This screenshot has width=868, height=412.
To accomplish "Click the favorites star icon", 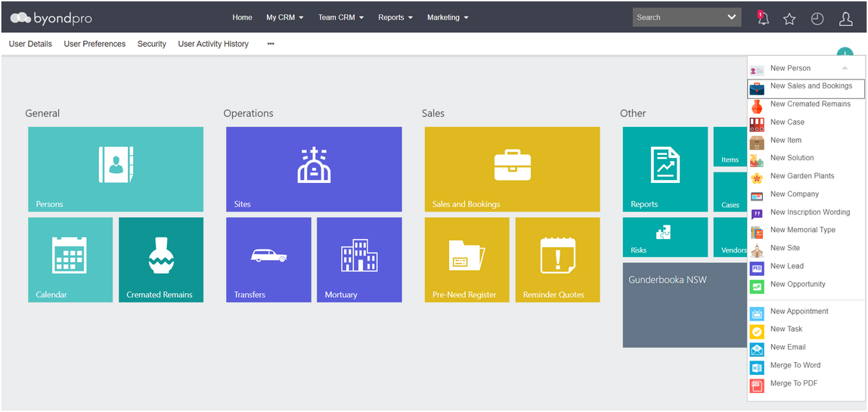I will coord(789,19).
